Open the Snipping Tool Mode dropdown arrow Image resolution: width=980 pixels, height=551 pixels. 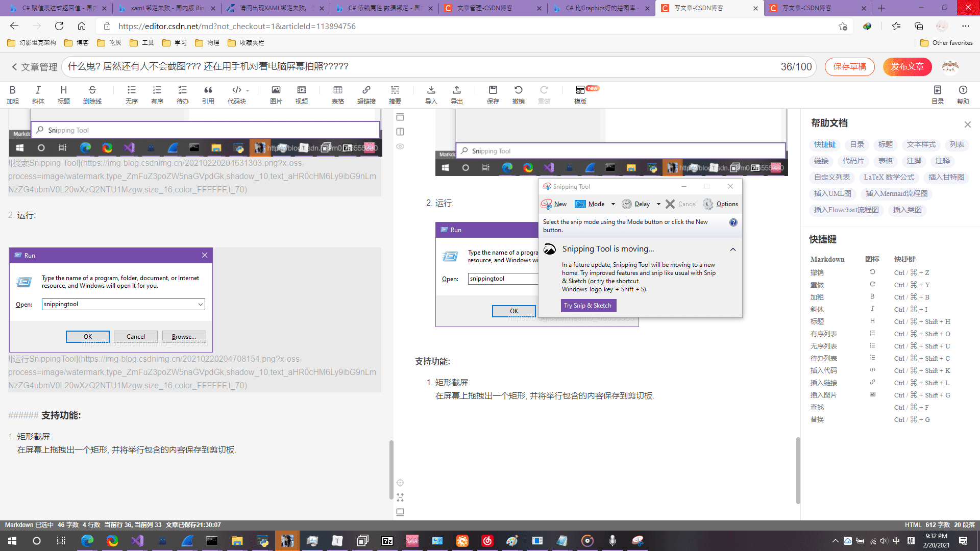pyautogui.click(x=613, y=204)
